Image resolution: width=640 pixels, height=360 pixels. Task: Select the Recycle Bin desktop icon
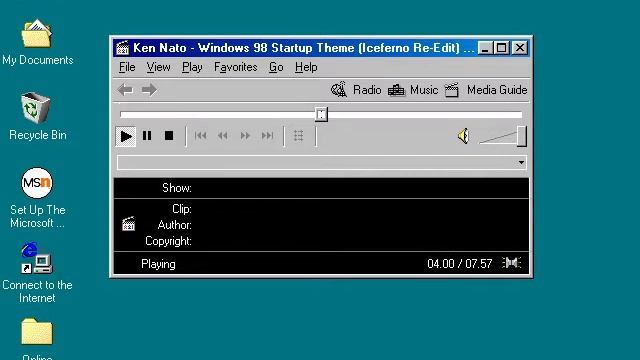pos(38,117)
